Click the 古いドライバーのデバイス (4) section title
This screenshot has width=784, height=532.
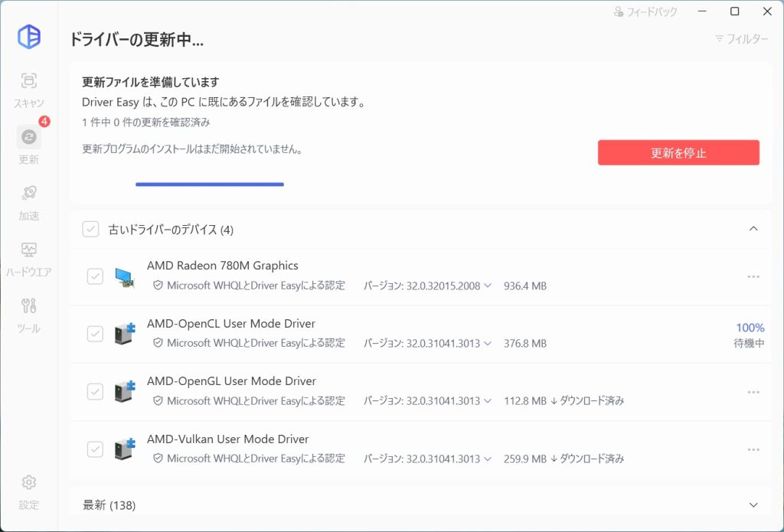pyautogui.click(x=171, y=230)
